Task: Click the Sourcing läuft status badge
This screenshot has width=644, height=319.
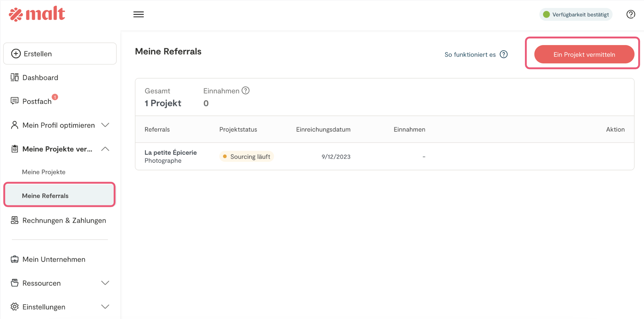Action: [x=247, y=157]
